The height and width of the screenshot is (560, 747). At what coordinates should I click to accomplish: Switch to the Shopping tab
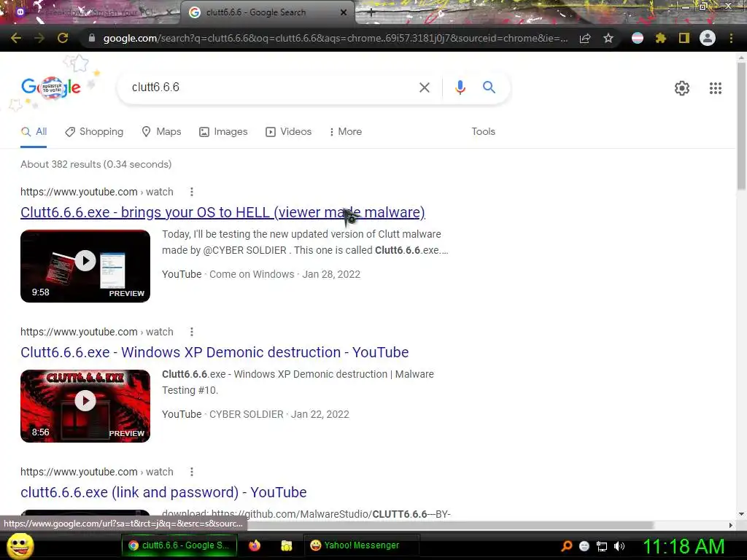pos(94,132)
